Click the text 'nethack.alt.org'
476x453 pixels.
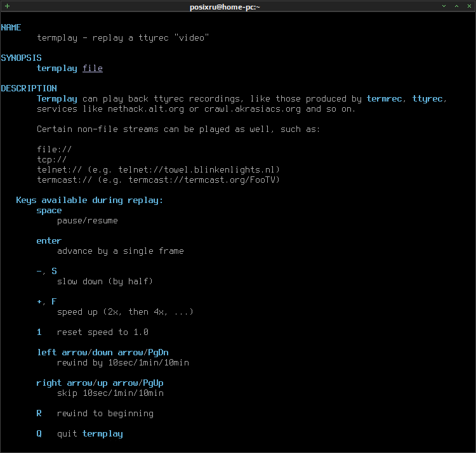pos(146,109)
